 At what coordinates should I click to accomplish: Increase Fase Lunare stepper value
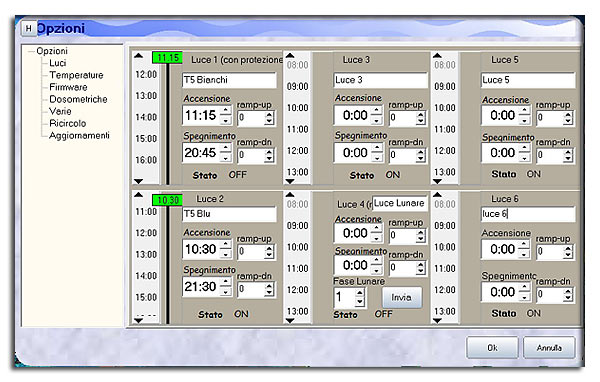[x=360, y=293]
